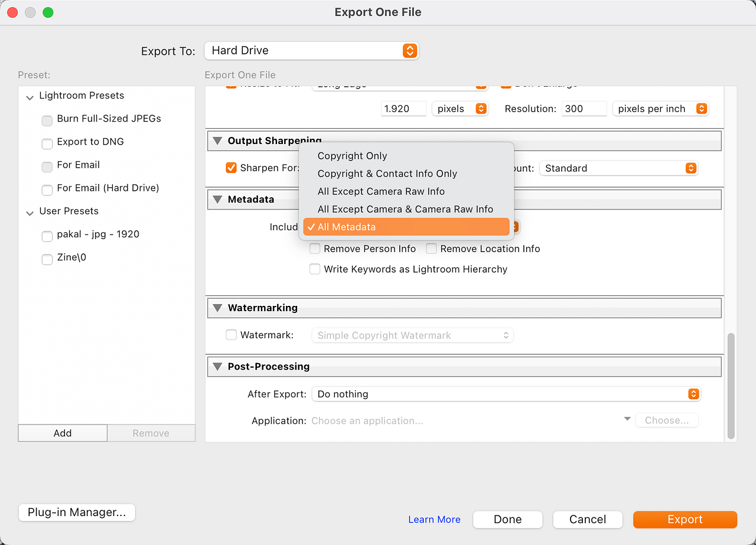The height and width of the screenshot is (545, 756).
Task: Select Copyright & Contact Info Only option
Action: pyautogui.click(x=387, y=174)
